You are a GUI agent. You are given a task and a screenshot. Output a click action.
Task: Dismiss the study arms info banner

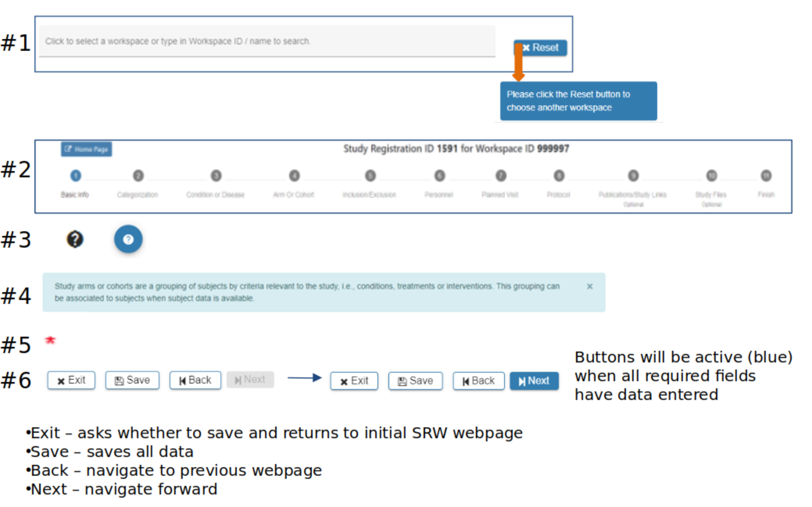[590, 286]
